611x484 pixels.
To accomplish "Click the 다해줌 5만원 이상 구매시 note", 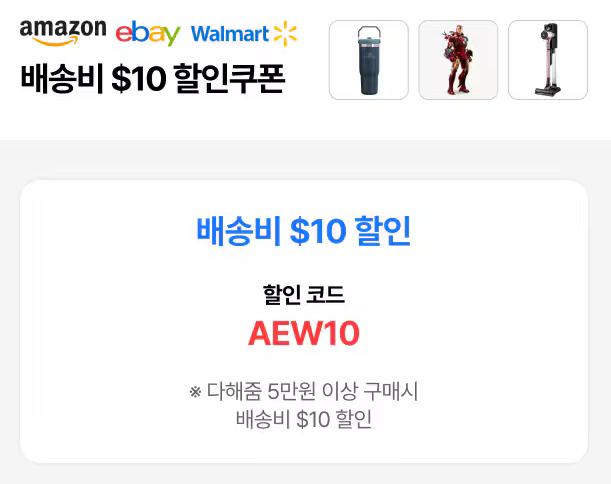I will 312,391.
